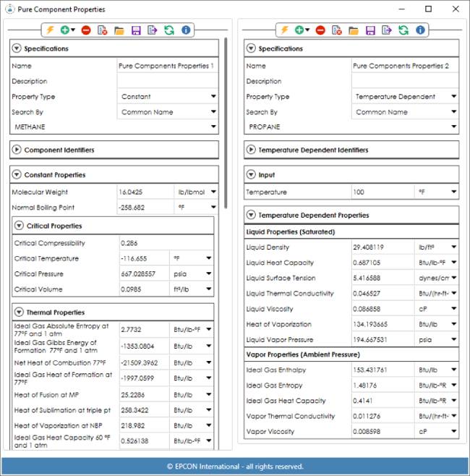Click the left panel vertical scrollbar
Image resolution: width=470 pixels, height=476 pixels.
(x=226, y=123)
